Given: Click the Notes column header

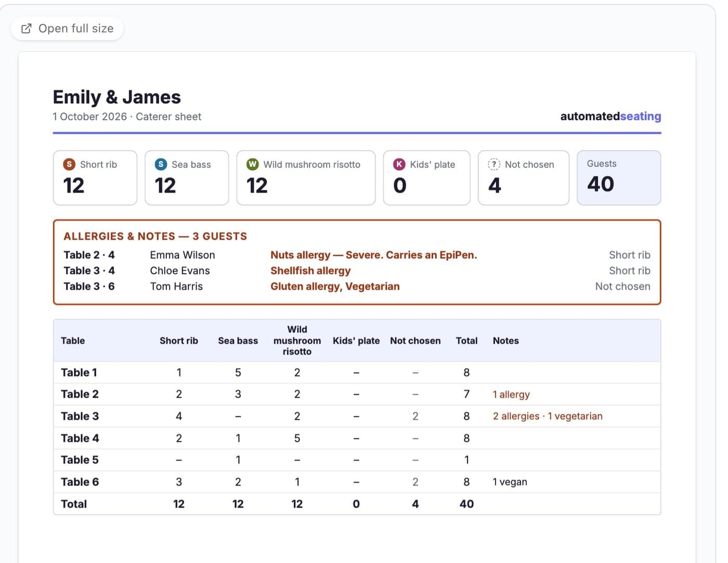Looking at the screenshot, I should pyautogui.click(x=506, y=341).
